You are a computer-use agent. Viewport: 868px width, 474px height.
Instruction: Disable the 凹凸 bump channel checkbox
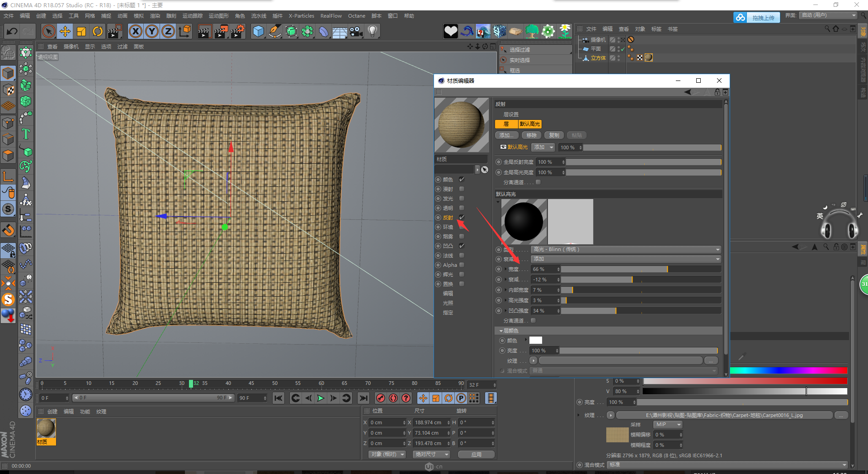tap(462, 246)
